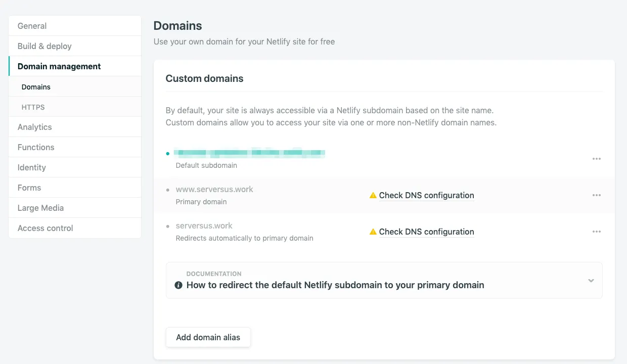
Task: Open Build & deploy settings
Action: point(44,45)
